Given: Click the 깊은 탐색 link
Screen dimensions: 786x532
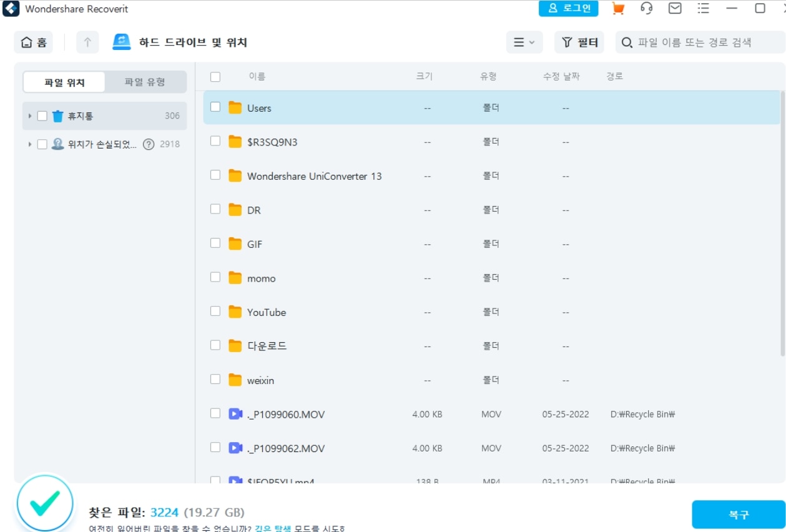Looking at the screenshot, I should tap(273, 529).
